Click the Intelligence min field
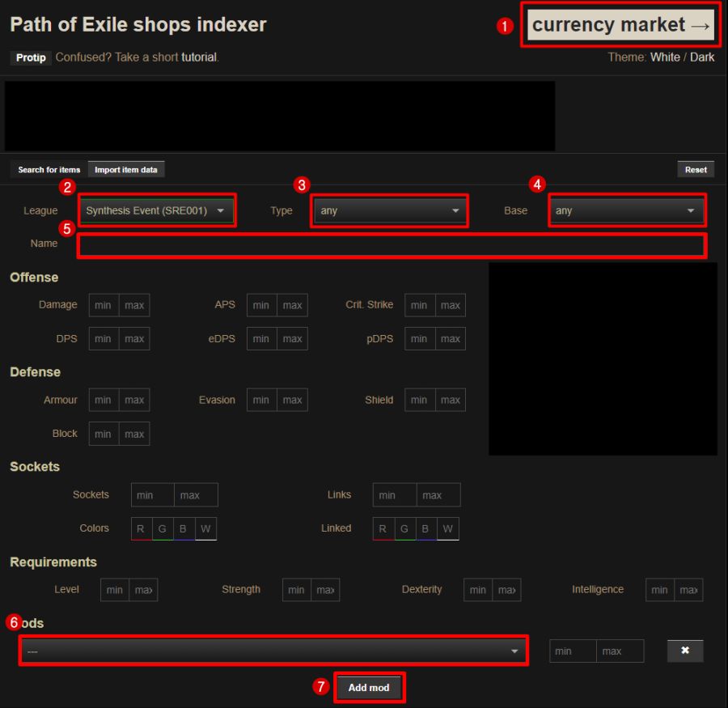This screenshot has width=728, height=708. 660,590
